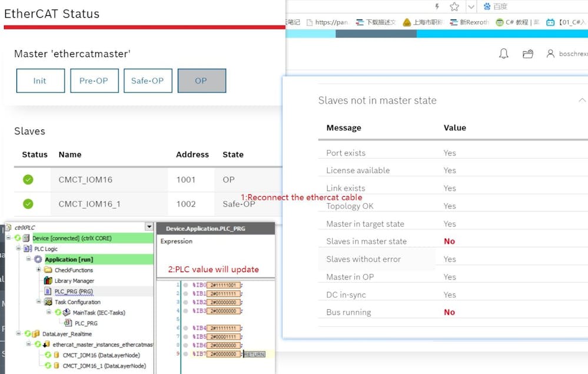The height and width of the screenshot is (374, 588).
Task: Open the 新Rexroth bookmark
Action: [470, 22]
